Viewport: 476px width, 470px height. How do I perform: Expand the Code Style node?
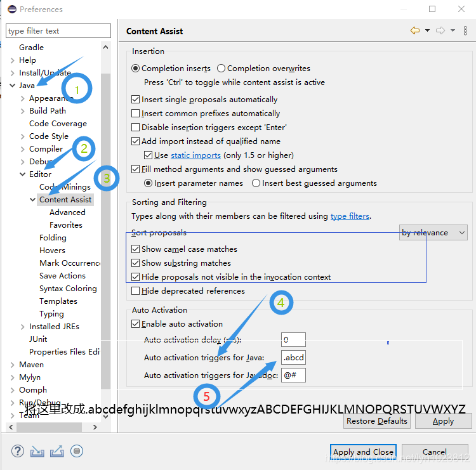22,136
